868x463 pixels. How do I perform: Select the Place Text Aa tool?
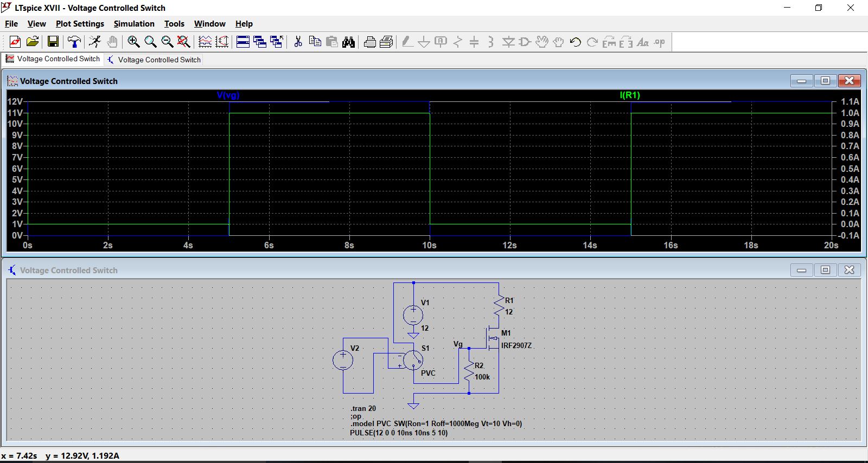tap(643, 42)
